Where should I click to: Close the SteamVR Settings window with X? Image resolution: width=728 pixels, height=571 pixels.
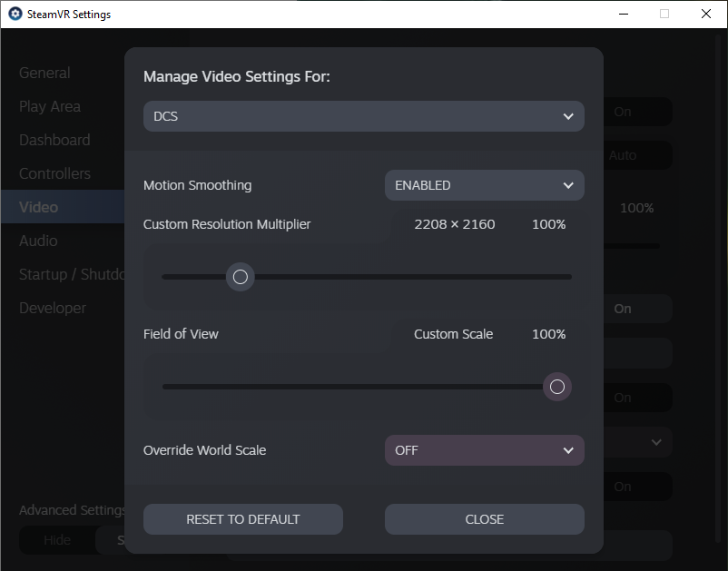coord(705,14)
